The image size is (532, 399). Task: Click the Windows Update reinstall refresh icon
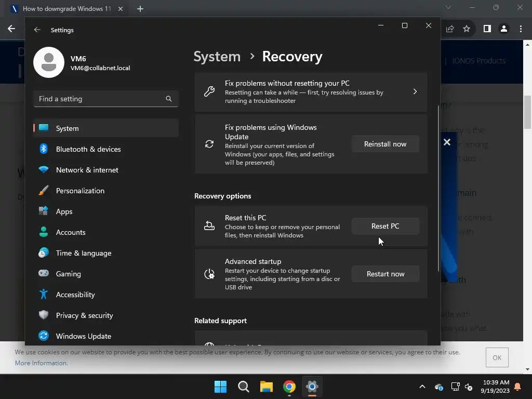point(209,144)
